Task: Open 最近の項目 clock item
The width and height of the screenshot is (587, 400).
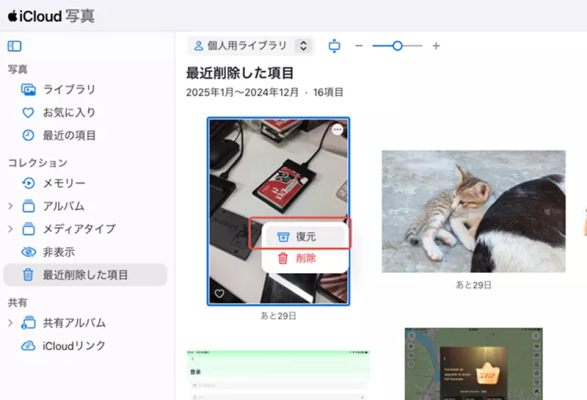Action: coord(59,135)
